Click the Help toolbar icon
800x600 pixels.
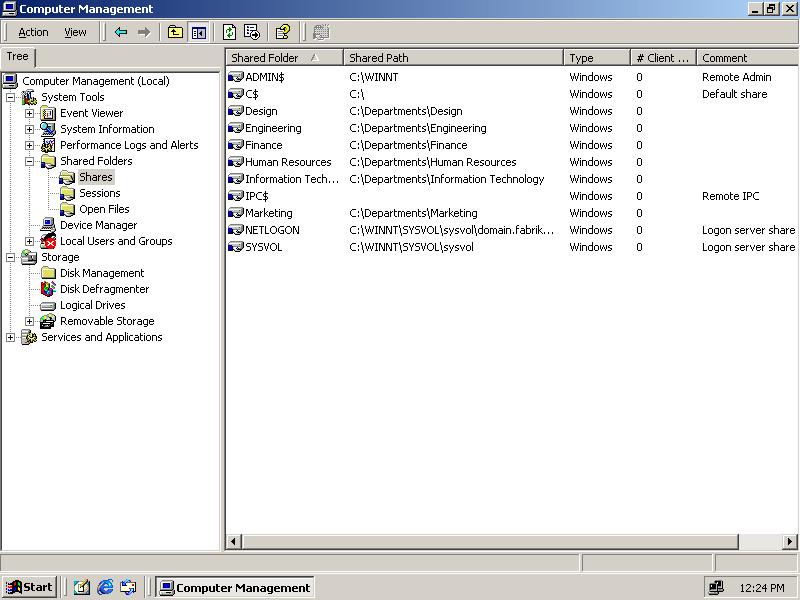(x=283, y=32)
